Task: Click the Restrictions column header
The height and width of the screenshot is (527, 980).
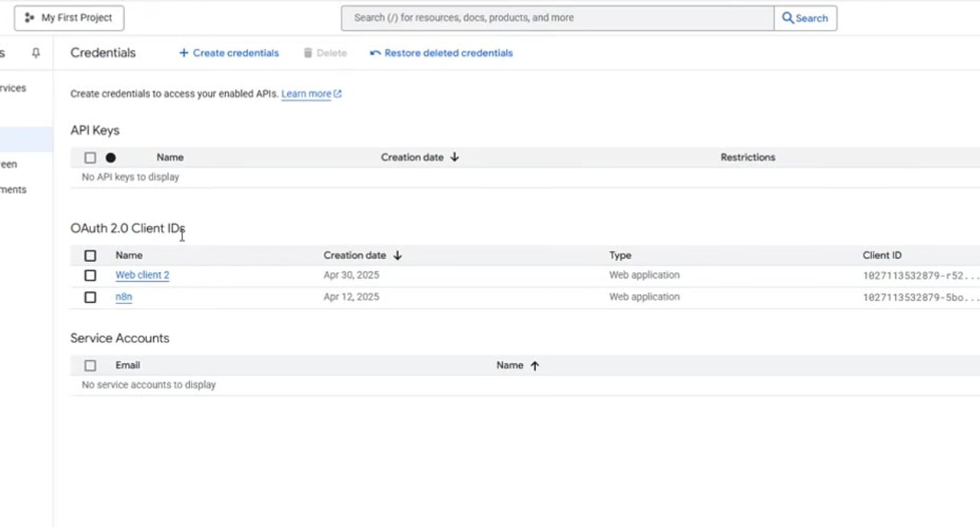Action: click(x=748, y=157)
